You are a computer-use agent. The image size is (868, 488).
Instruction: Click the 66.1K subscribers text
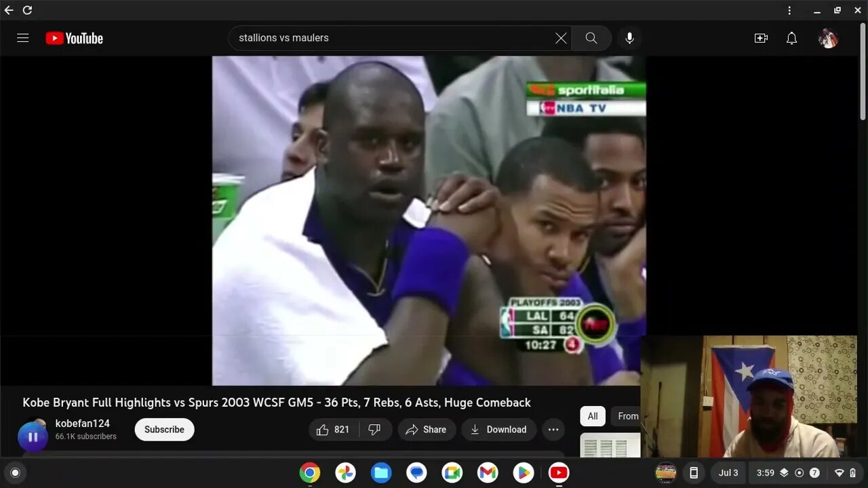[x=86, y=436]
